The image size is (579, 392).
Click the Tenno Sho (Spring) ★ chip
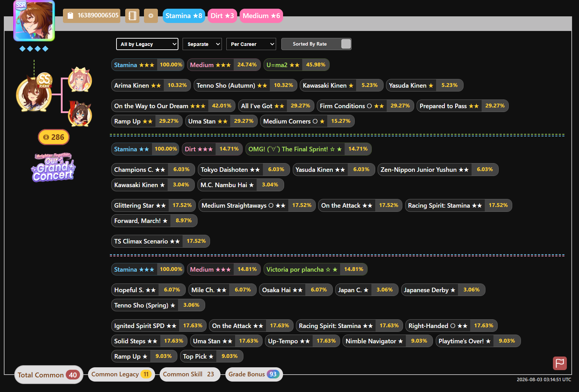coord(158,305)
